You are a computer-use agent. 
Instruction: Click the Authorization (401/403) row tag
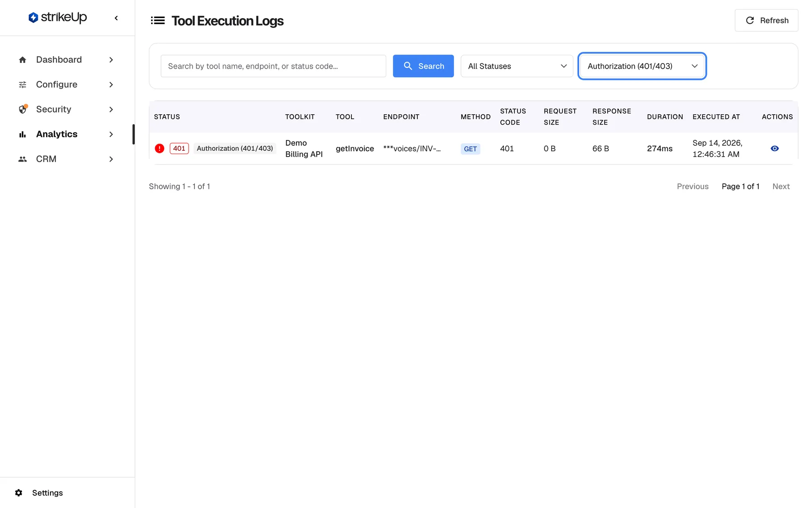point(235,149)
